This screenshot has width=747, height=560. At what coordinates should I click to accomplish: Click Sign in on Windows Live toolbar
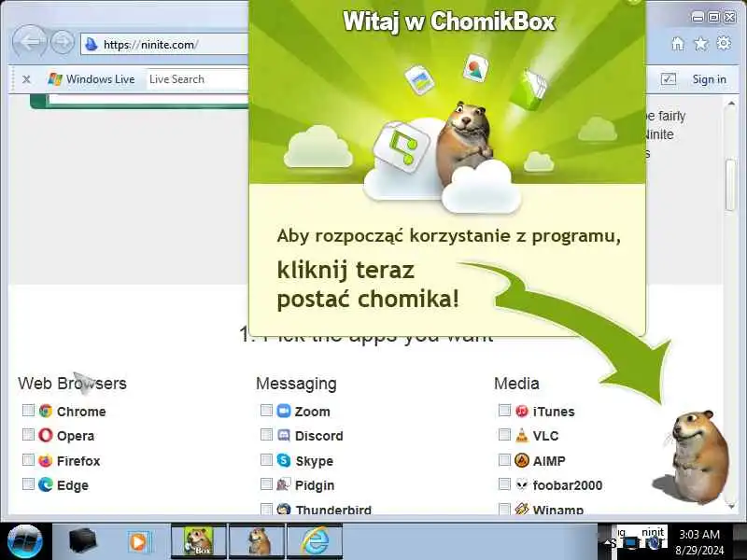(709, 79)
